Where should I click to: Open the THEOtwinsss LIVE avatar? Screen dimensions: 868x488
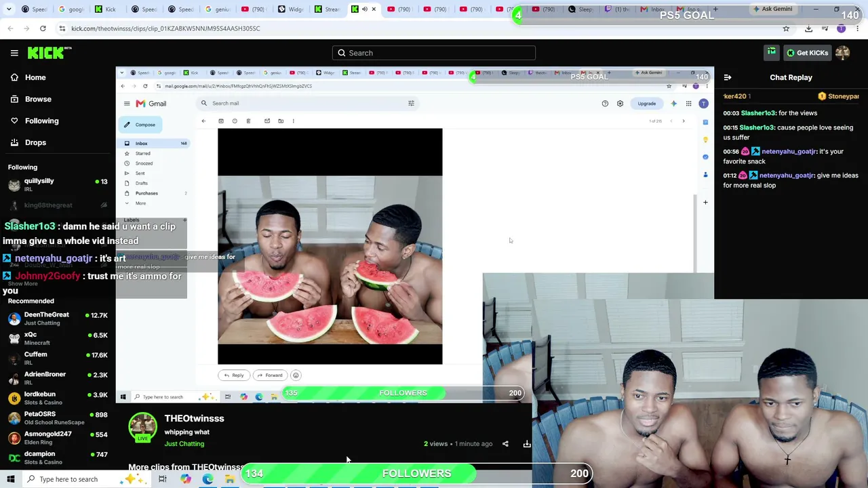point(142,428)
